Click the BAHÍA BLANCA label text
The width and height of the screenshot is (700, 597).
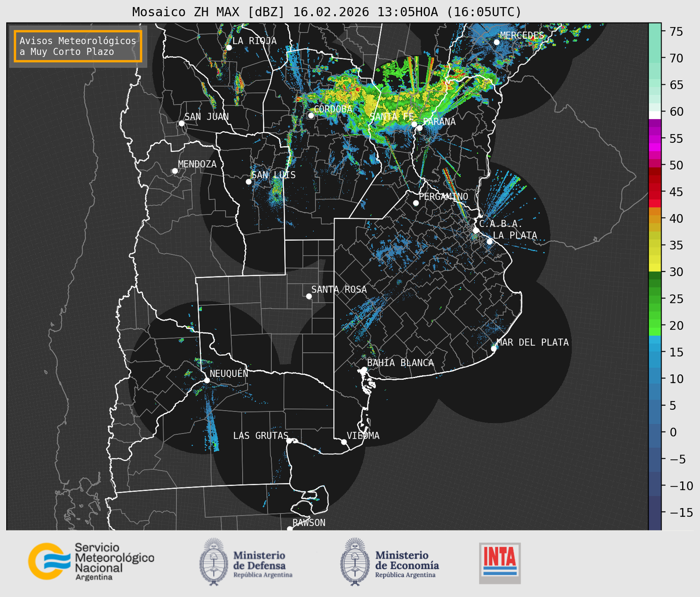[x=400, y=363]
